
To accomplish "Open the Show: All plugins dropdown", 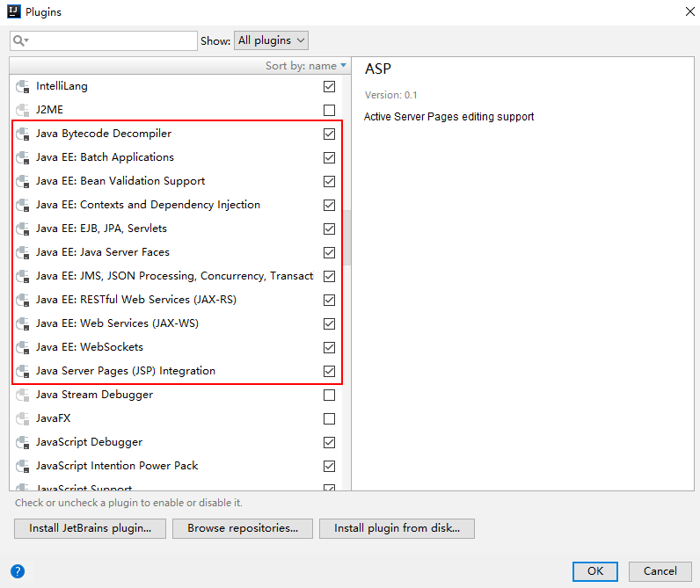I will coord(271,40).
